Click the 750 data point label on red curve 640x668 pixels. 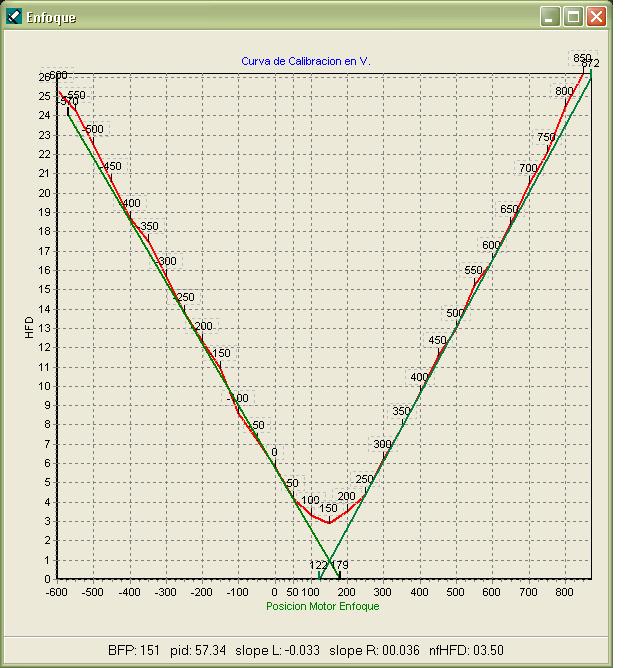[x=546, y=137]
